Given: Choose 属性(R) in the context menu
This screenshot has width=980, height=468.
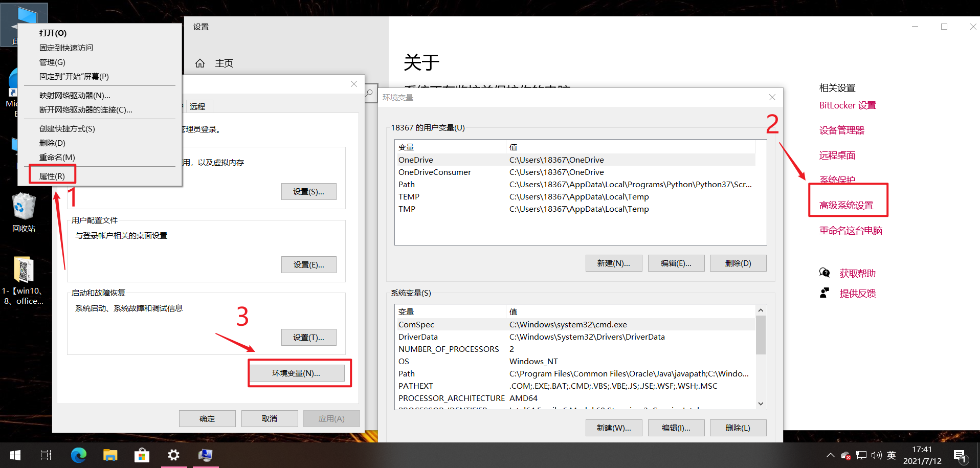Looking at the screenshot, I should 100,176.
